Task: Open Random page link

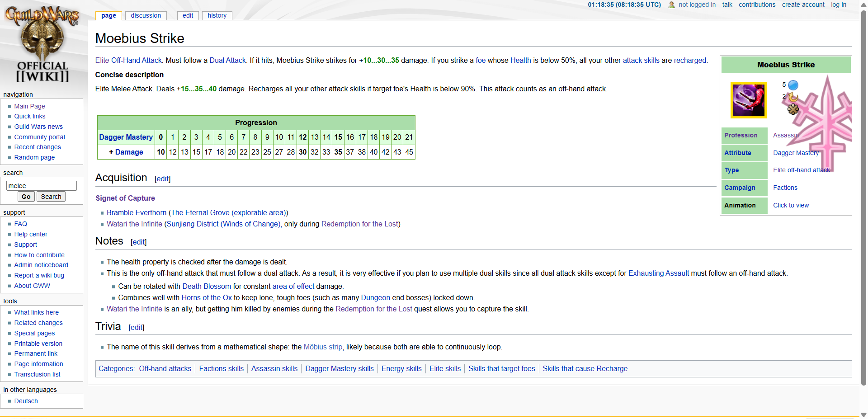Action: click(34, 157)
